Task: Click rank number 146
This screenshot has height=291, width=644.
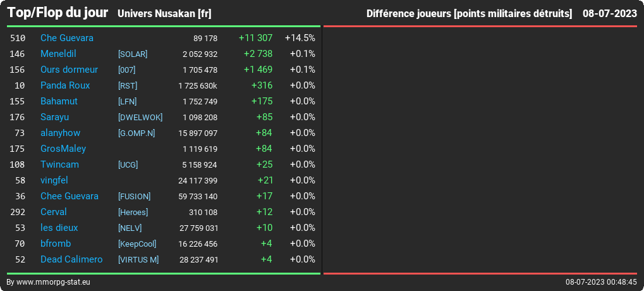Action: point(17,54)
